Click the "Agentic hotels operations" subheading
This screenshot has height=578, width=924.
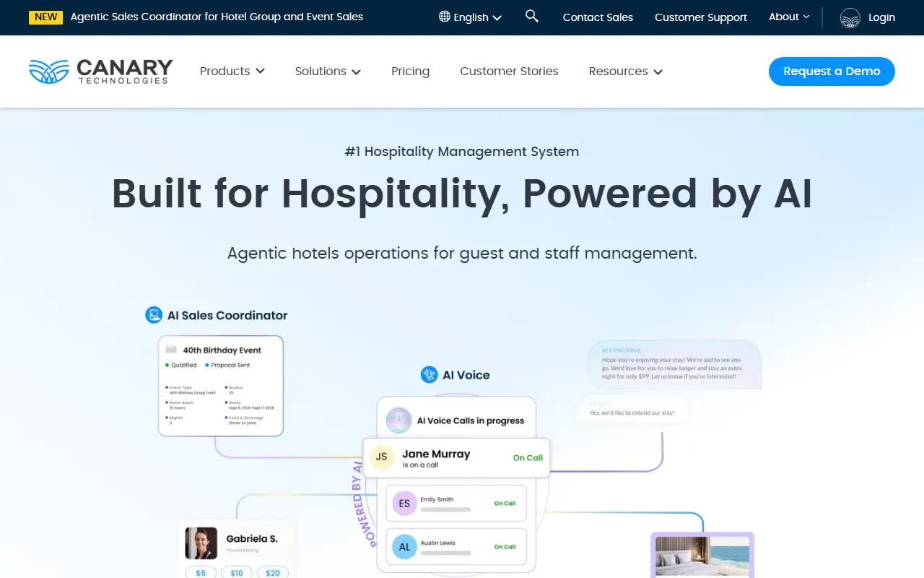click(x=462, y=254)
